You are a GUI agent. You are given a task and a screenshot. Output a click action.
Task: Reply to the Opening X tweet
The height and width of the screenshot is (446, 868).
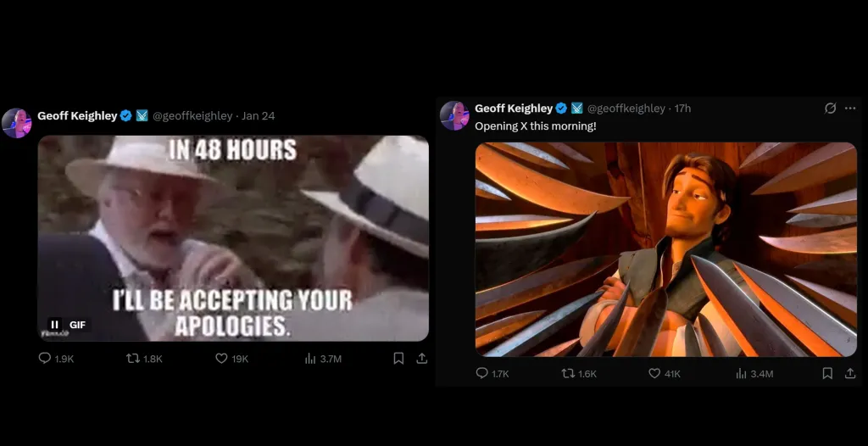tap(492, 374)
